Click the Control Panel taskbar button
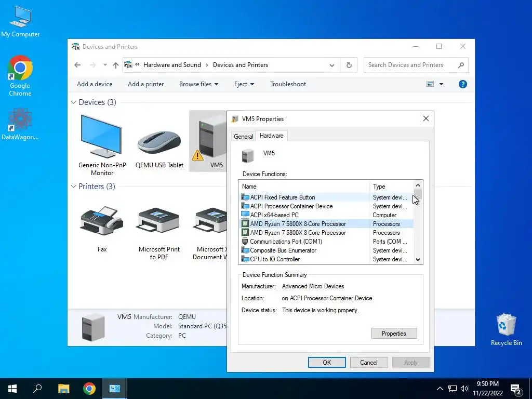Viewport: 532px width, 399px height. pos(114,389)
